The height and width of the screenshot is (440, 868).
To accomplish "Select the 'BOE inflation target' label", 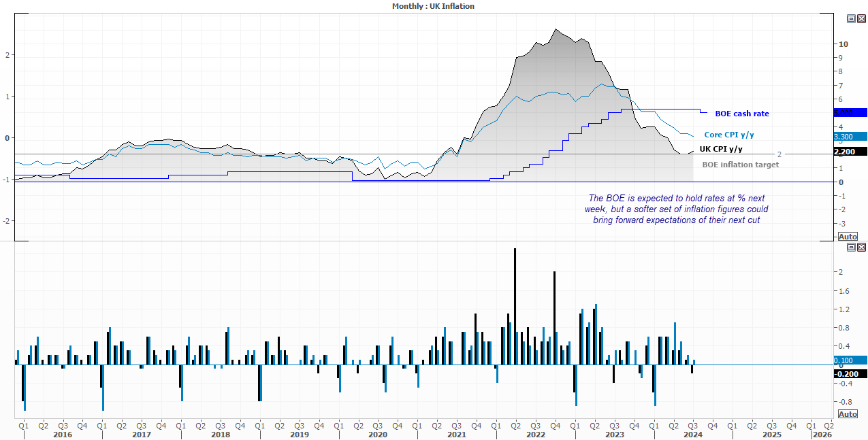I will (x=741, y=165).
